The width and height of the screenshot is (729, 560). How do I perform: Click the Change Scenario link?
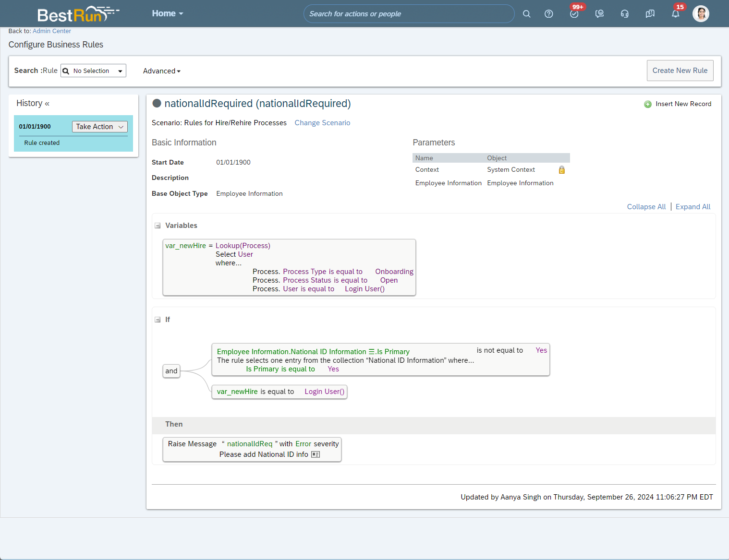(x=322, y=123)
